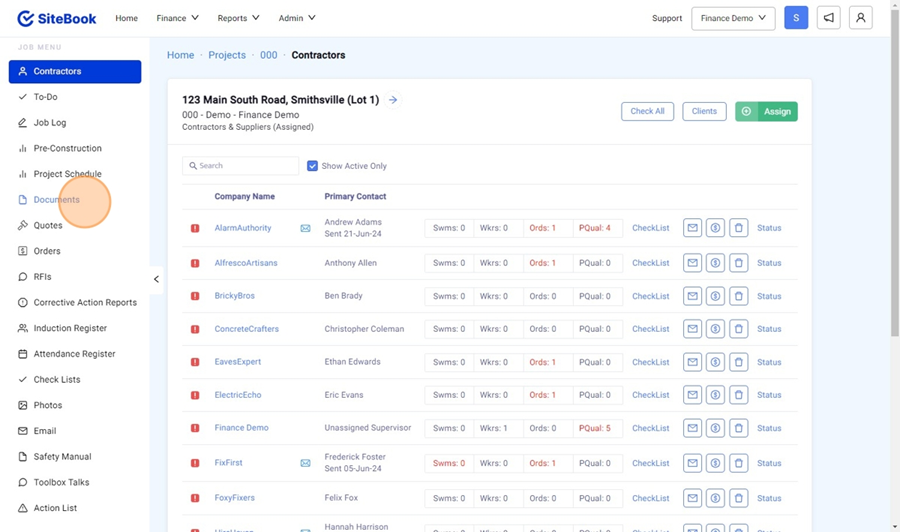This screenshot has width=900, height=532.
Task: Click the dollar icon for BrickyBros
Action: point(715,296)
